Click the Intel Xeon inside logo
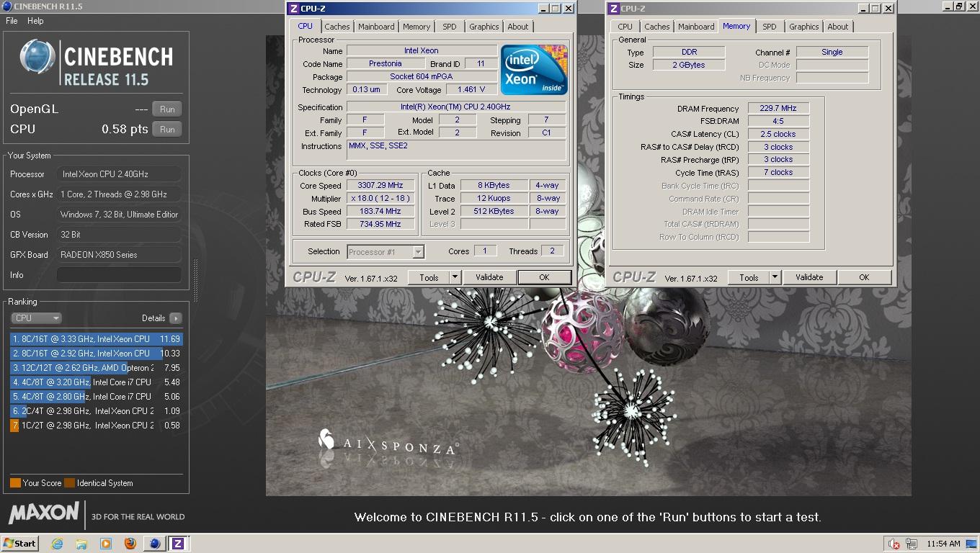Viewport: 980px width, 553px height. coord(534,70)
